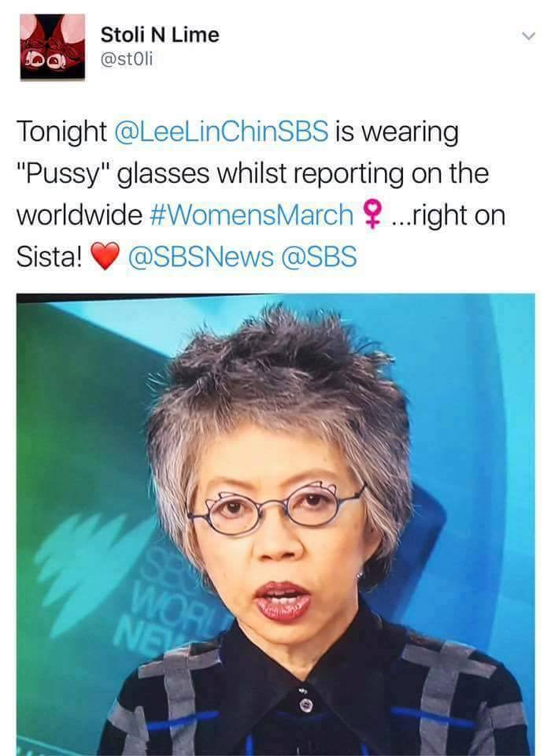
Task: Open the @SBS mention
Action: pyautogui.click(x=319, y=256)
